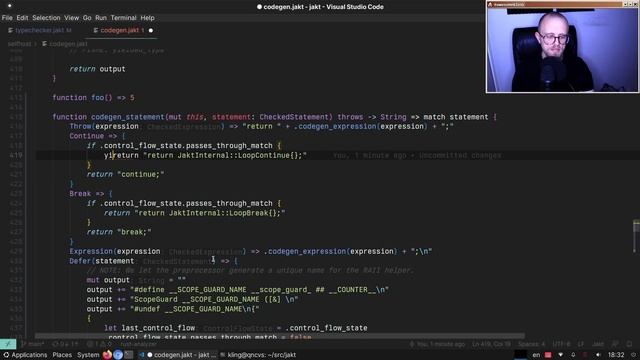640x360 pixels.
Task: Open the Go menu
Action: [x=87, y=18]
